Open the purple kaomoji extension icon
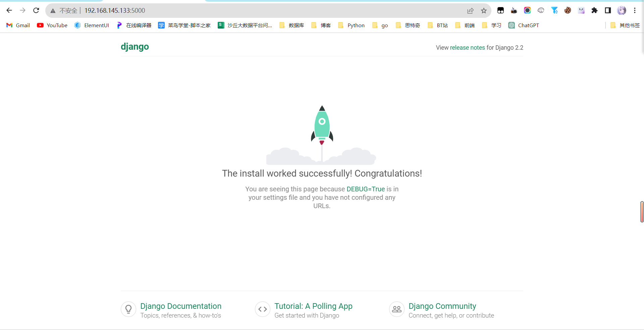The width and height of the screenshot is (644, 330). 581,10
